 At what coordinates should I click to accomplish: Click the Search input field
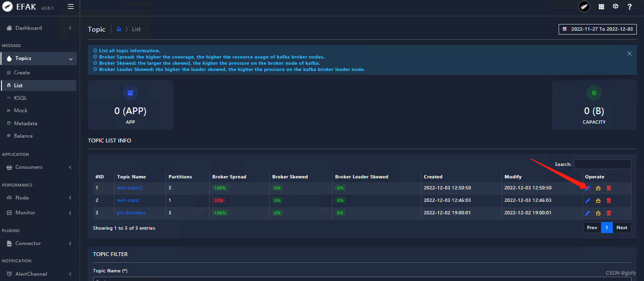click(x=602, y=164)
